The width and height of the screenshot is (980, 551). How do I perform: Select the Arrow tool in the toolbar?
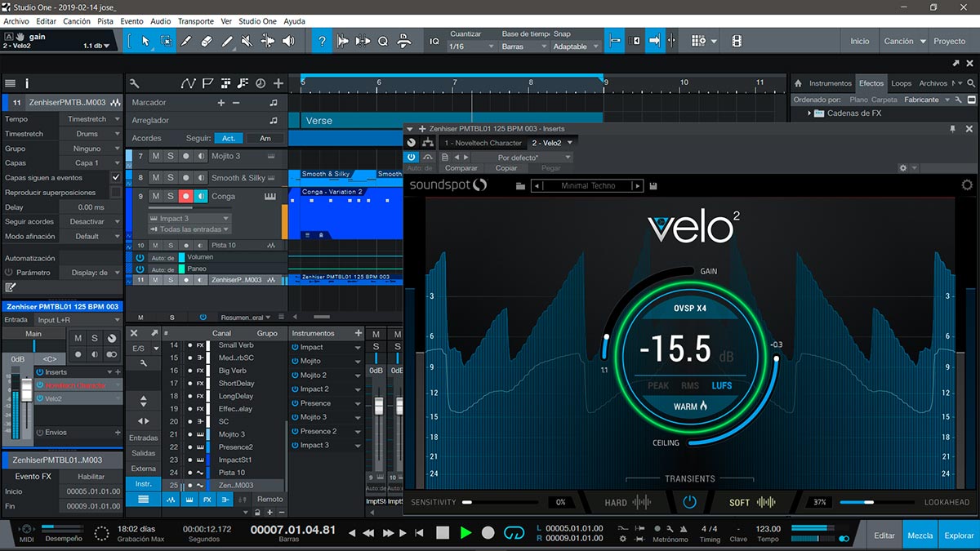tap(145, 41)
